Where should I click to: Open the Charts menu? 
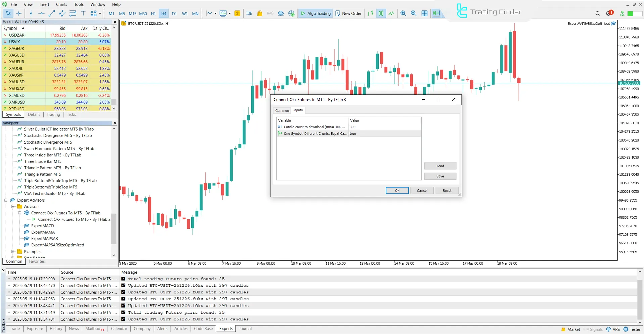pos(61,4)
